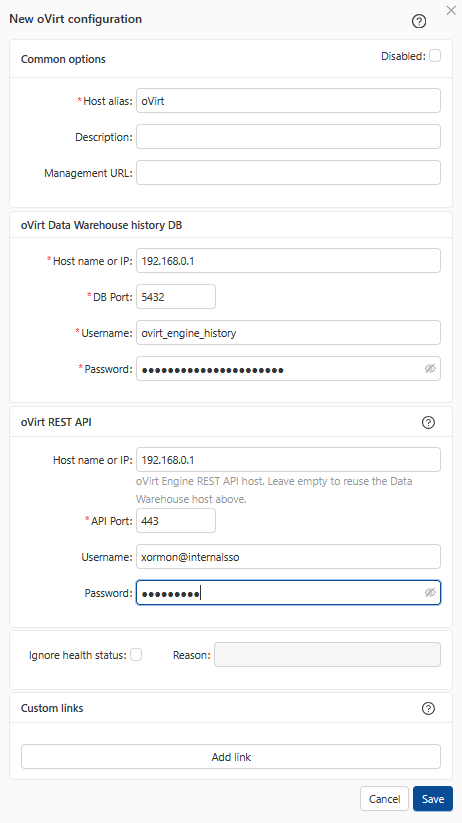This screenshot has width=462, height=823.
Task: Cancel the configuration dialog
Action: click(384, 799)
